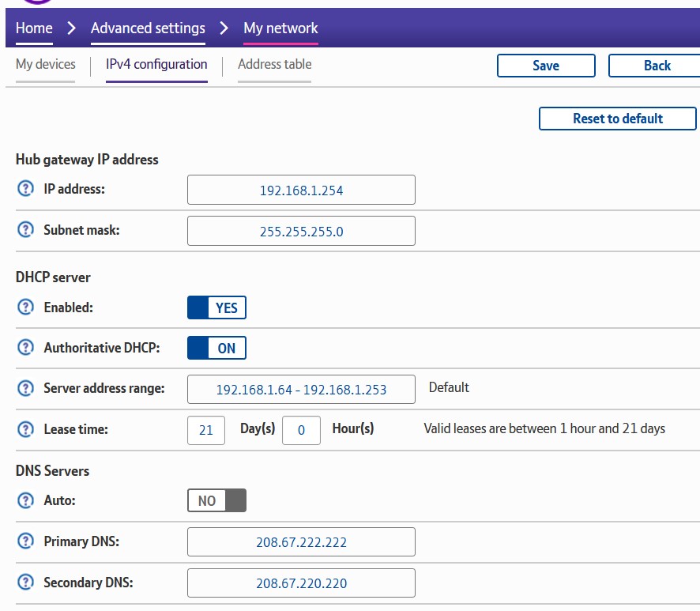Enable the DNS Servers Auto toggle
Viewport: 700px width, 611px height.
(x=216, y=500)
